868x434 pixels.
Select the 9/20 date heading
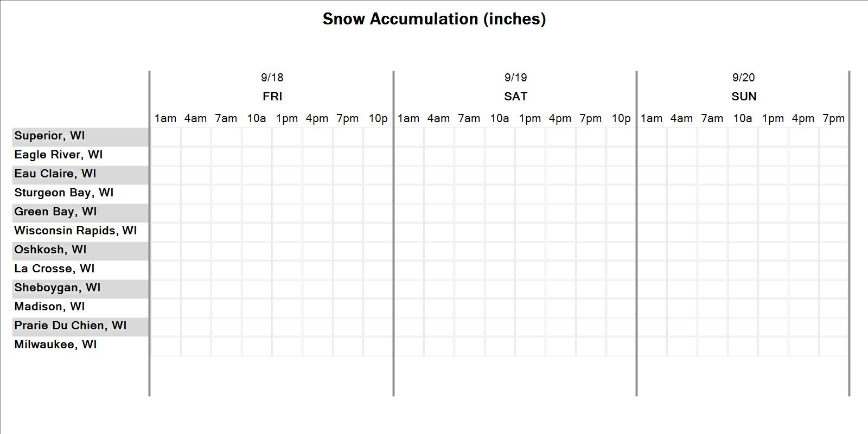coord(744,78)
